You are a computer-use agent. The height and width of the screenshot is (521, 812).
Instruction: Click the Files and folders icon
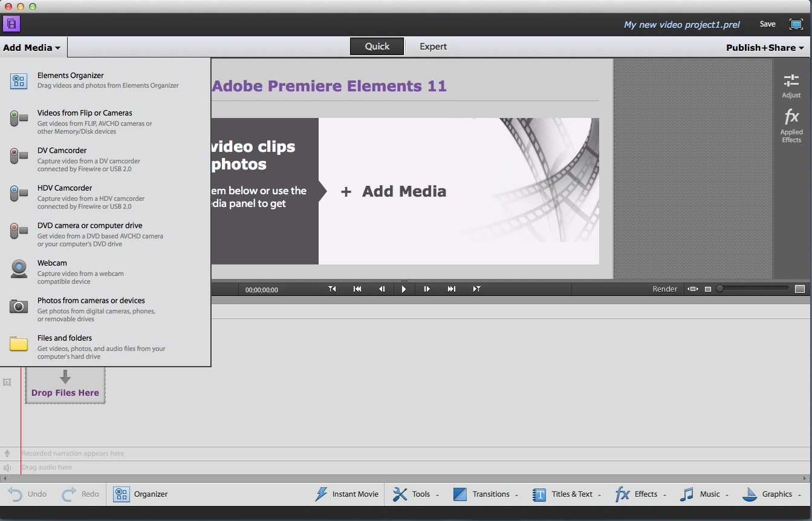click(x=19, y=344)
